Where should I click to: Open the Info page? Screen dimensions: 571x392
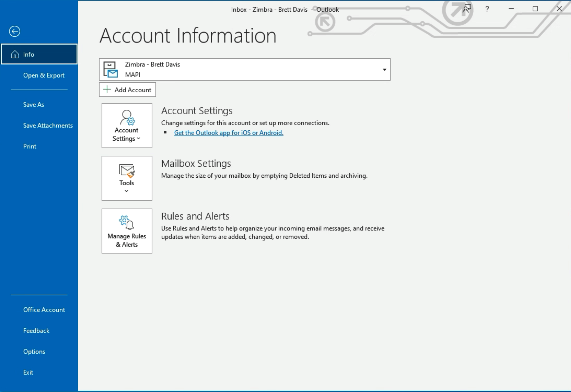(x=39, y=54)
